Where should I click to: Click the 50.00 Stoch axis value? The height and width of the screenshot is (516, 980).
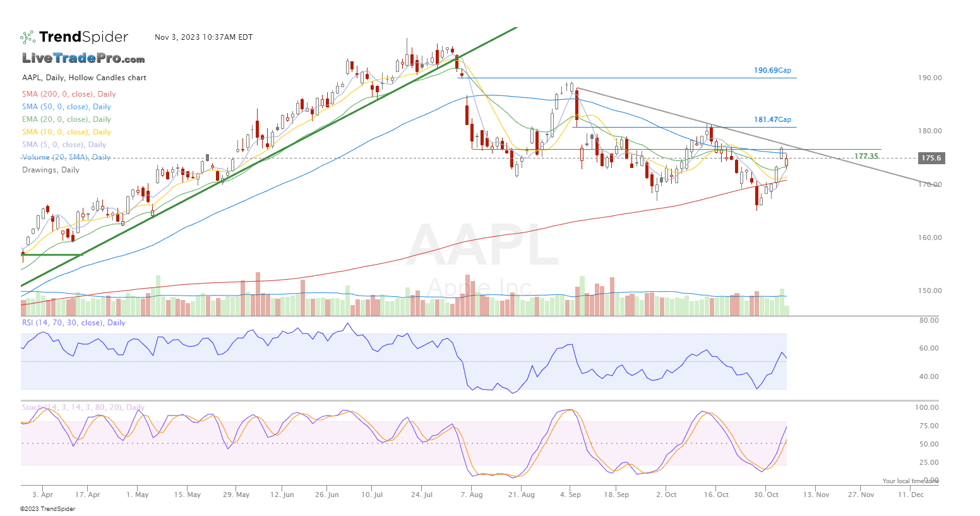point(929,444)
